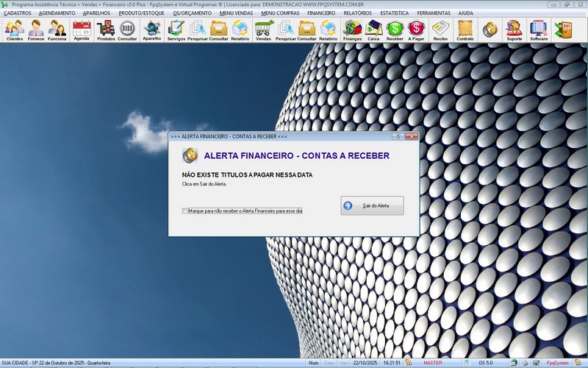
Task: Open the AGENDAMENTO menu
Action: pyautogui.click(x=57, y=13)
